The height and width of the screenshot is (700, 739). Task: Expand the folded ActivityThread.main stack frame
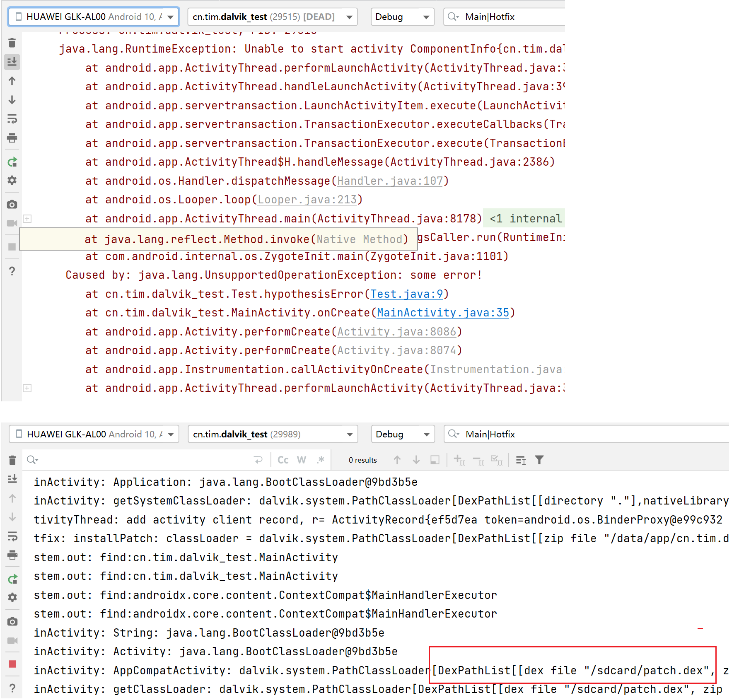coord(27,219)
